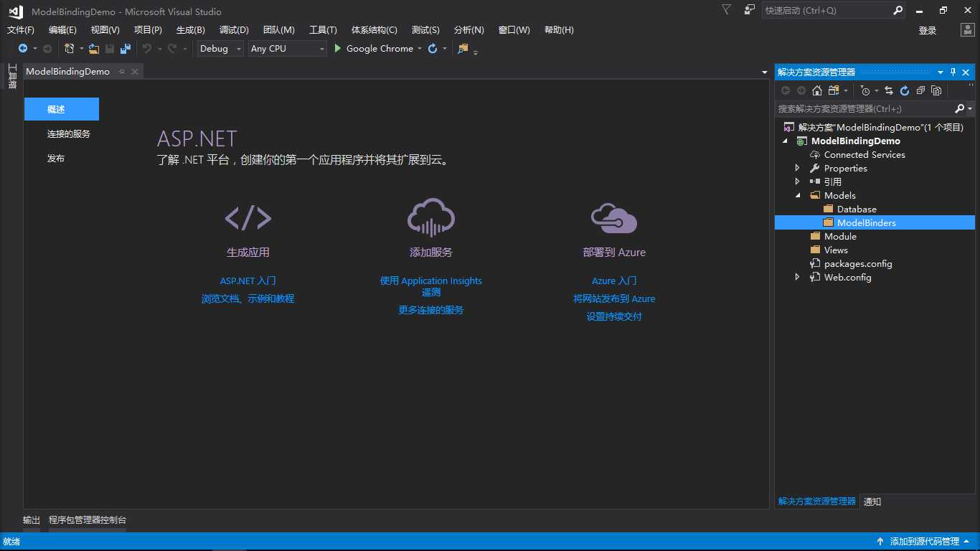This screenshot has height=551, width=980.
Task: Open the 调试(D) menu
Action: click(234, 30)
